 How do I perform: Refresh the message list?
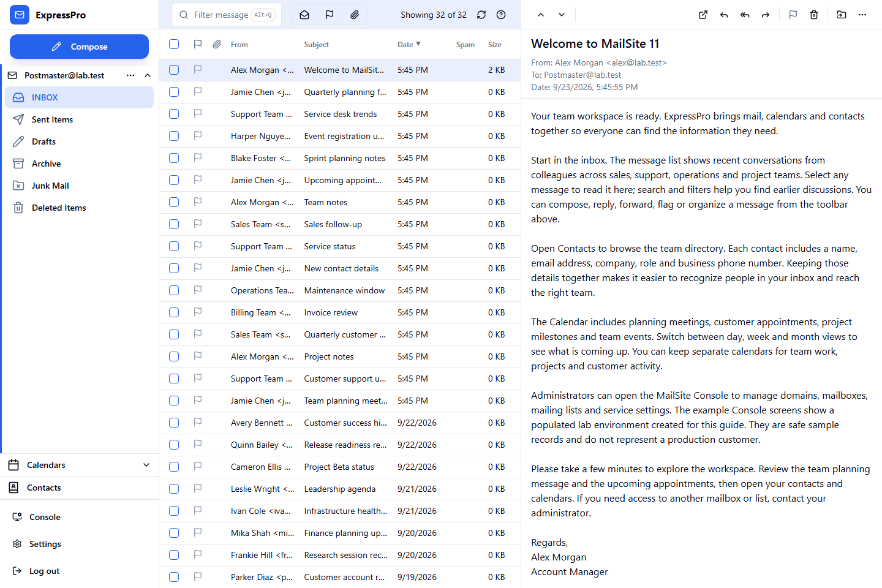[481, 15]
